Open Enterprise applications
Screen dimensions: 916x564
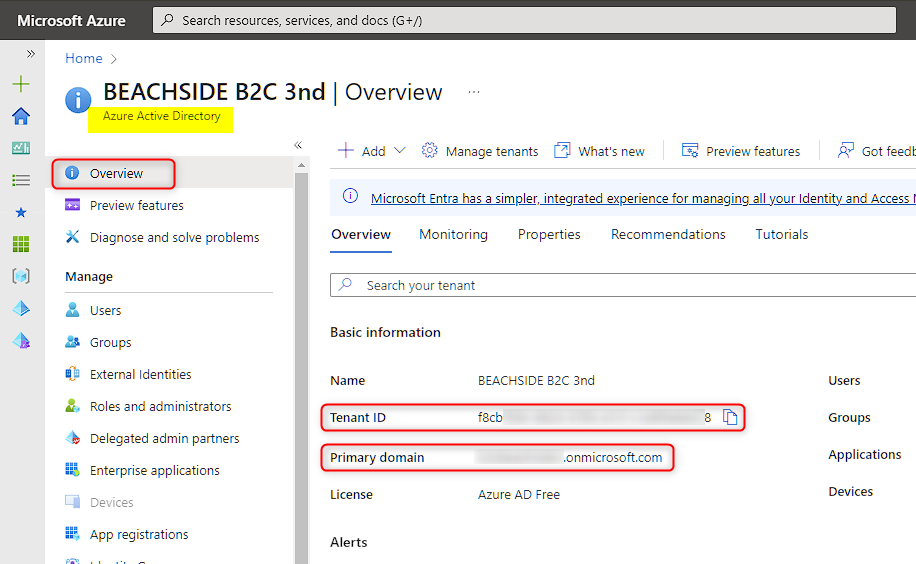point(154,470)
